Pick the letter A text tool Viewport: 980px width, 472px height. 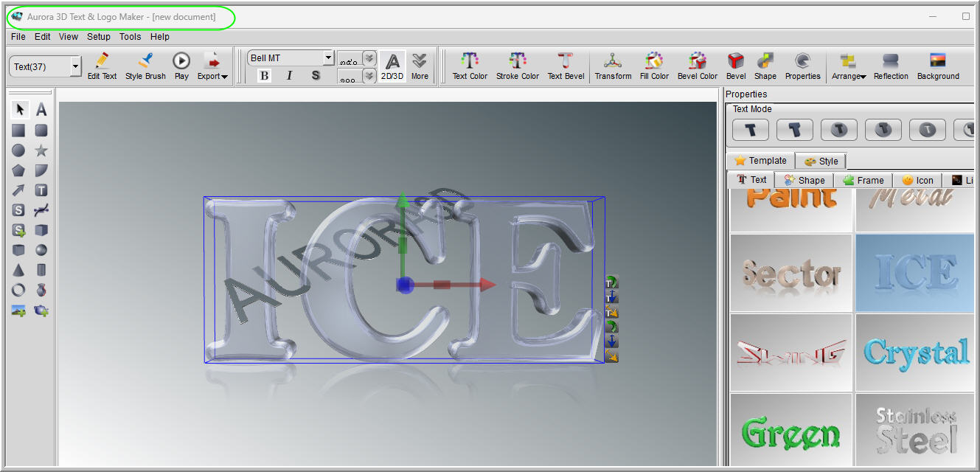pyautogui.click(x=41, y=110)
